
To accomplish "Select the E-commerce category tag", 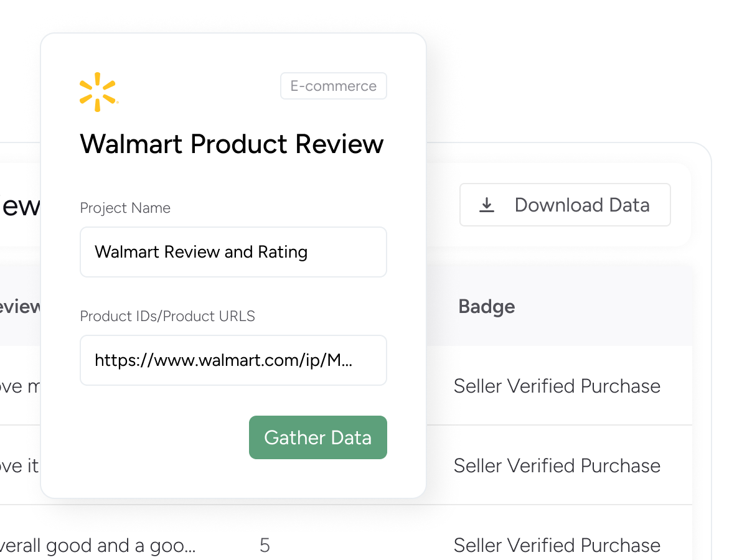I will [333, 86].
